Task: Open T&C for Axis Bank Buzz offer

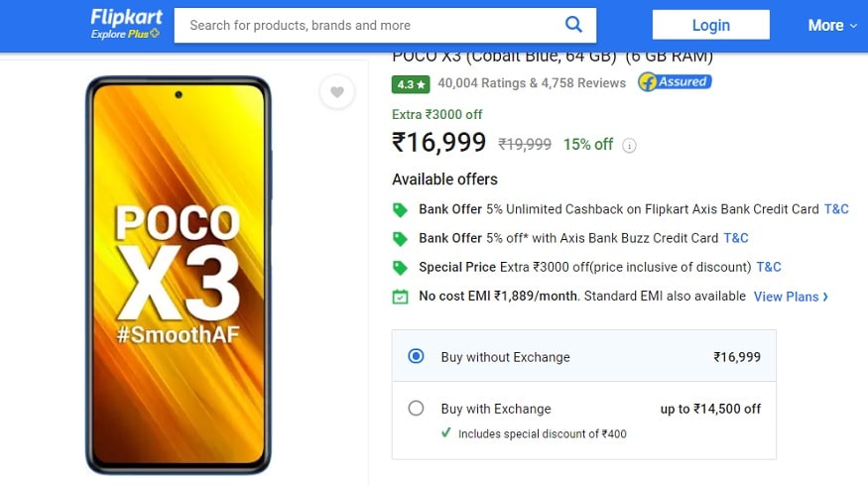Action: (x=736, y=238)
